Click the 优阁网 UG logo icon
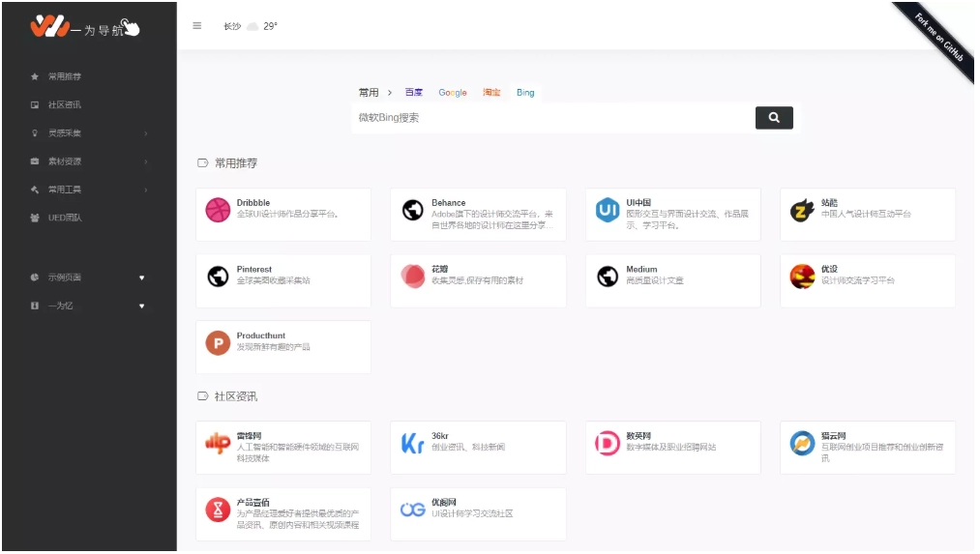 412,510
